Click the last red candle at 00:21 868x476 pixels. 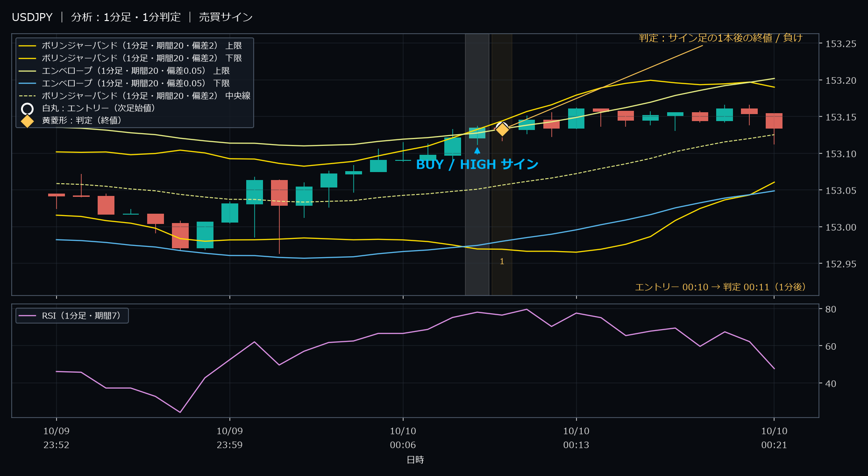774,121
